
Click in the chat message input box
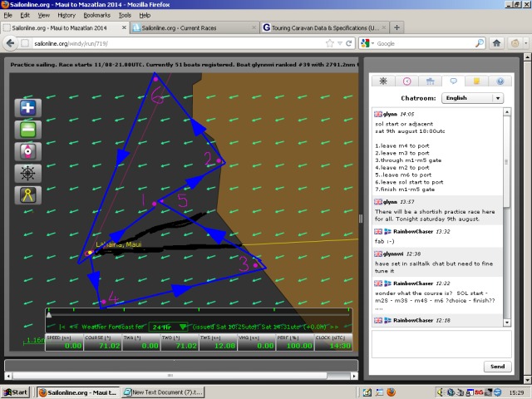tap(441, 344)
